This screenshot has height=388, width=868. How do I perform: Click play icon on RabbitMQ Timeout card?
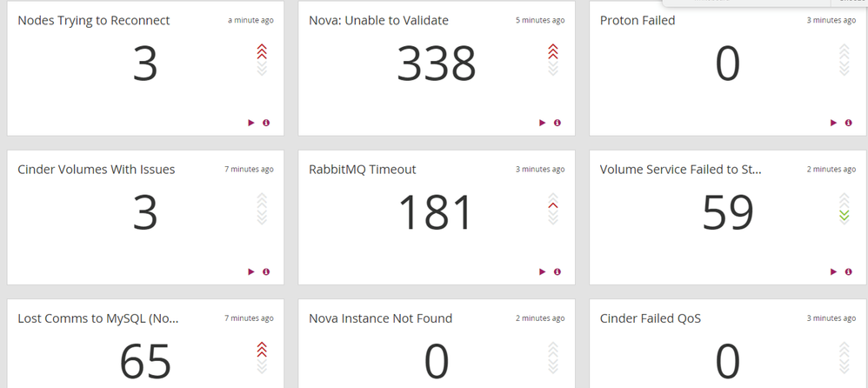[x=543, y=271]
